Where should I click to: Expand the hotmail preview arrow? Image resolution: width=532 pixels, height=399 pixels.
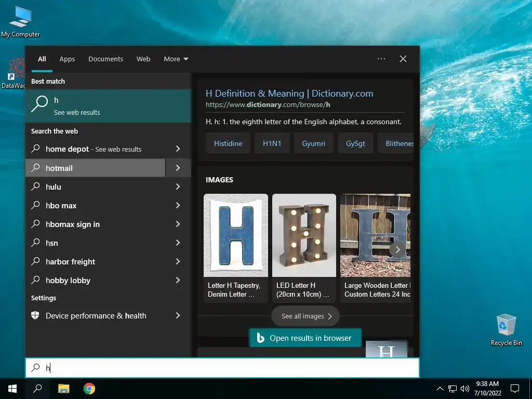(178, 168)
